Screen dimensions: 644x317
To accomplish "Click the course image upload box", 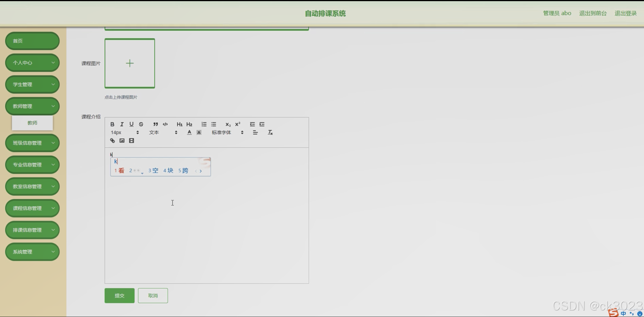I will click(x=130, y=63).
